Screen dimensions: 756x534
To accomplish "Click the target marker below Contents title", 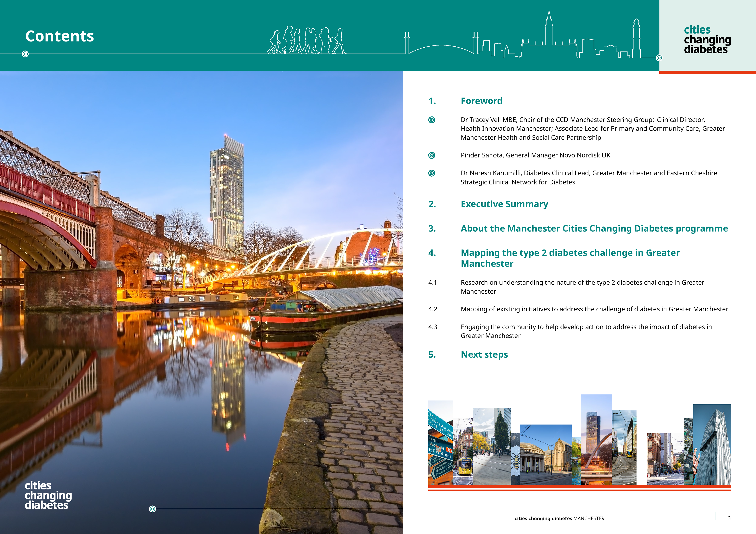I will click(x=25, y=54).
